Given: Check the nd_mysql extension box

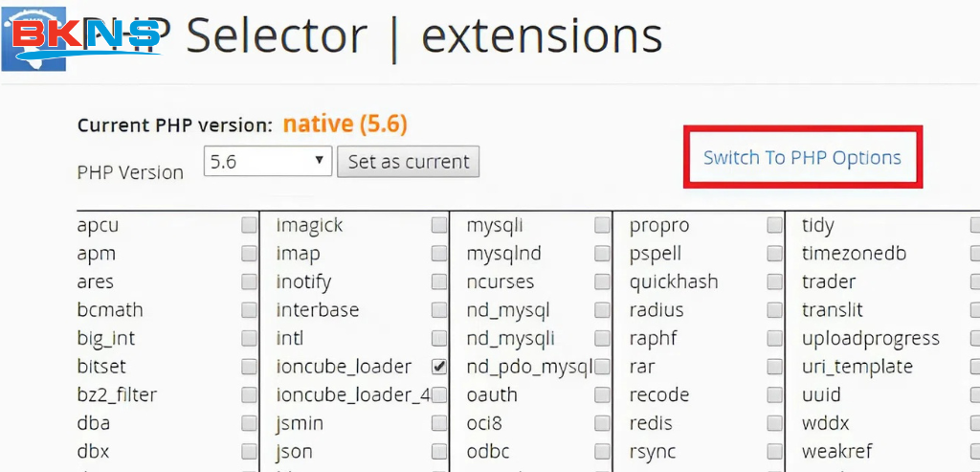Looking at the screenshot, I should 603,310.
